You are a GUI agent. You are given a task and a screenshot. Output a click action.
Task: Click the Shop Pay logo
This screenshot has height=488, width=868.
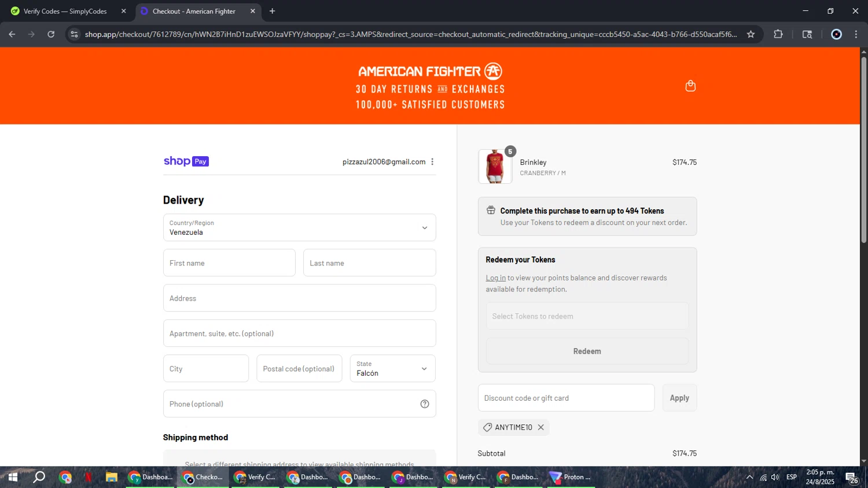point(186,161)
